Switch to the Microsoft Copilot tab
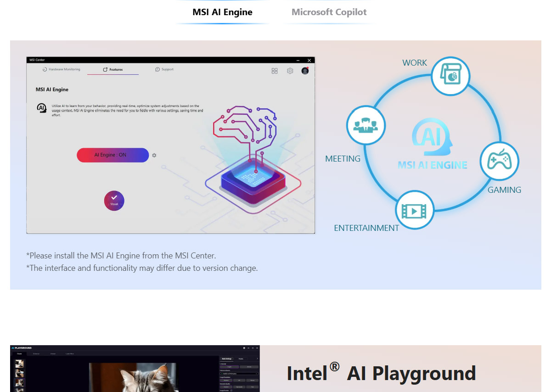The image size is (551, 392). click(x=329, y=12)
